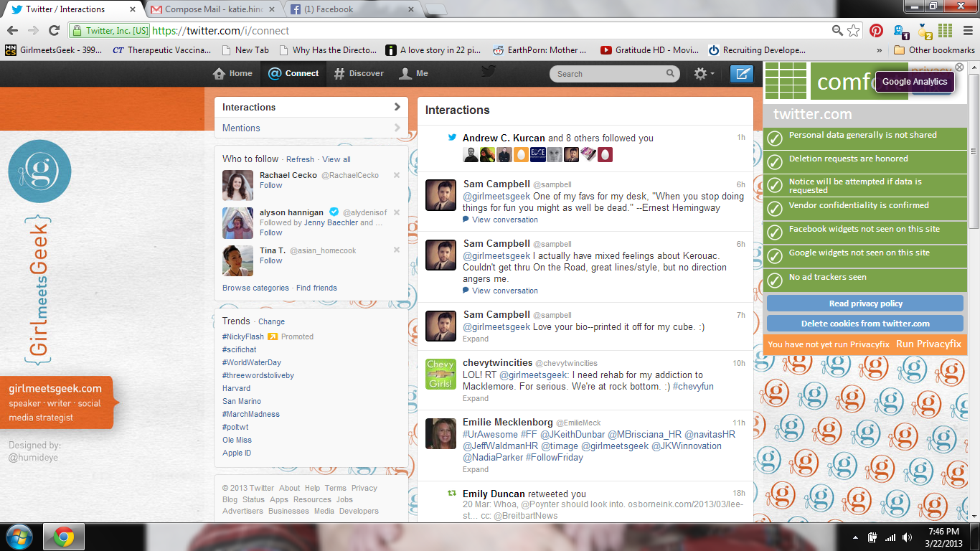Screen dimensions: 980x551
Task: Expand Sam Campbell's bio tweet
Action: coord(476,339)
